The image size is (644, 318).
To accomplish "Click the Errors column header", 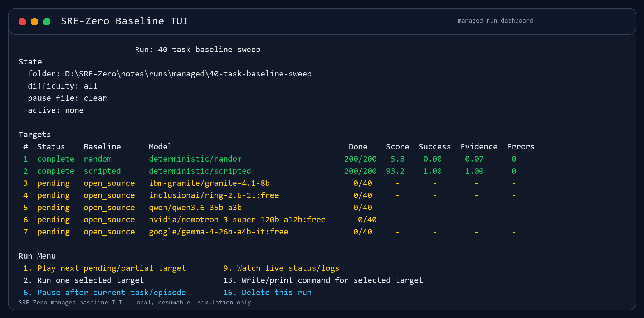I will pos(521,147).
